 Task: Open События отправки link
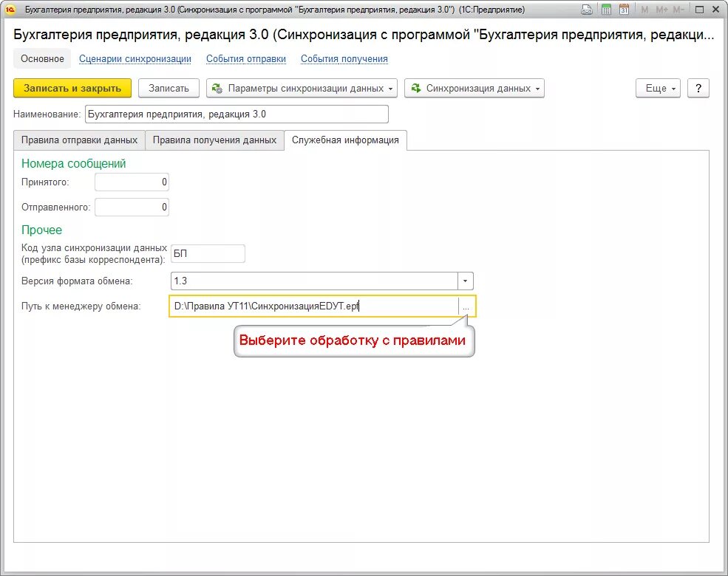[246, 59]
